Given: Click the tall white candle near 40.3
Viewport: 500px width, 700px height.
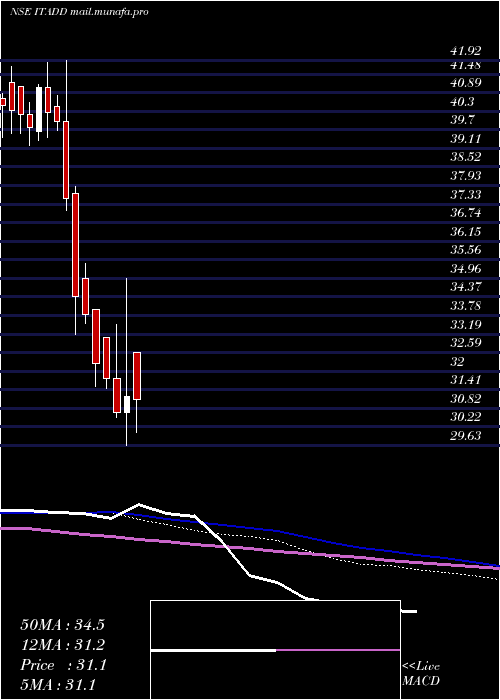Looking at the screenshot, I should [39, 109].
